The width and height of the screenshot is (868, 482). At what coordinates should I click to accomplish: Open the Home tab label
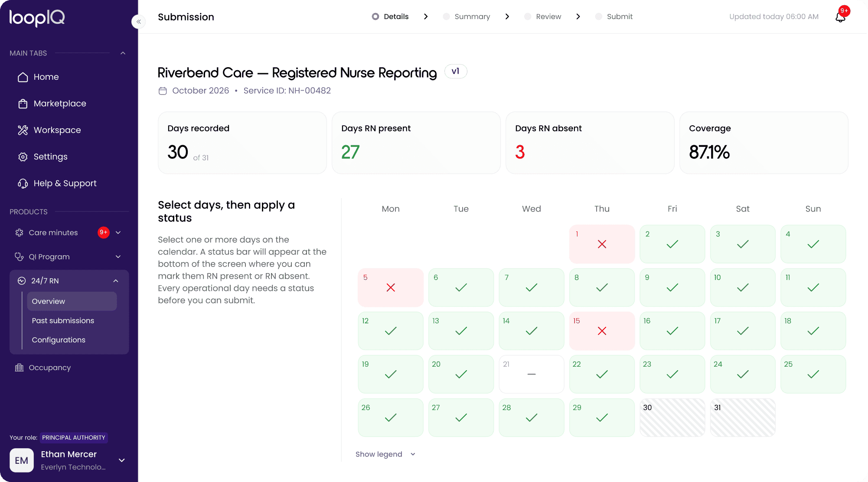pyautogui.click(x=46, y=77)
